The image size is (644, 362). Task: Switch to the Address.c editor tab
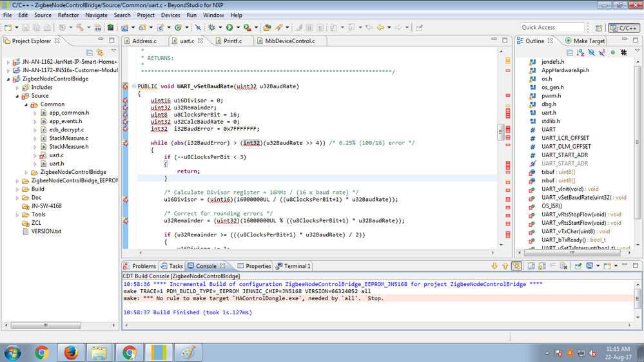point(144,41)
